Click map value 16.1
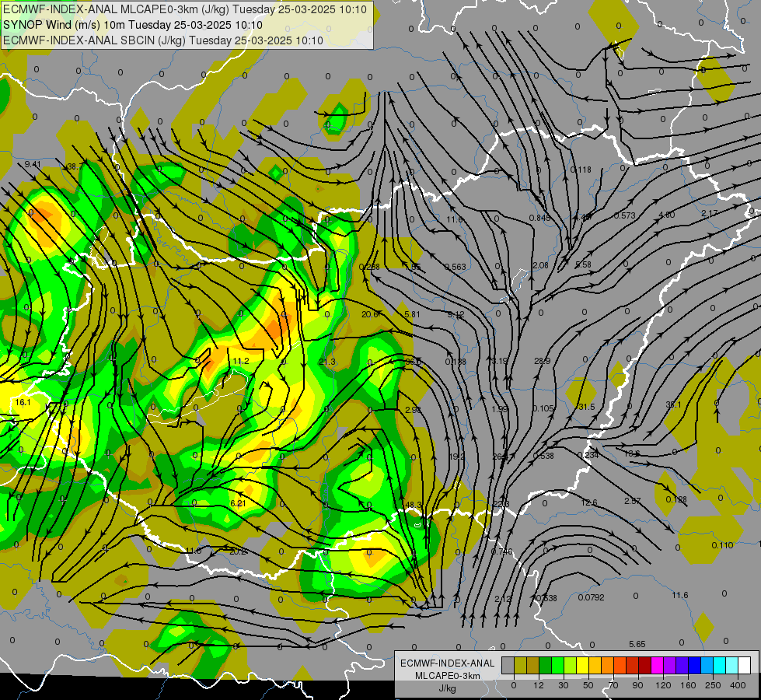Screen dimensions: 761x700 tap(23, 402)
